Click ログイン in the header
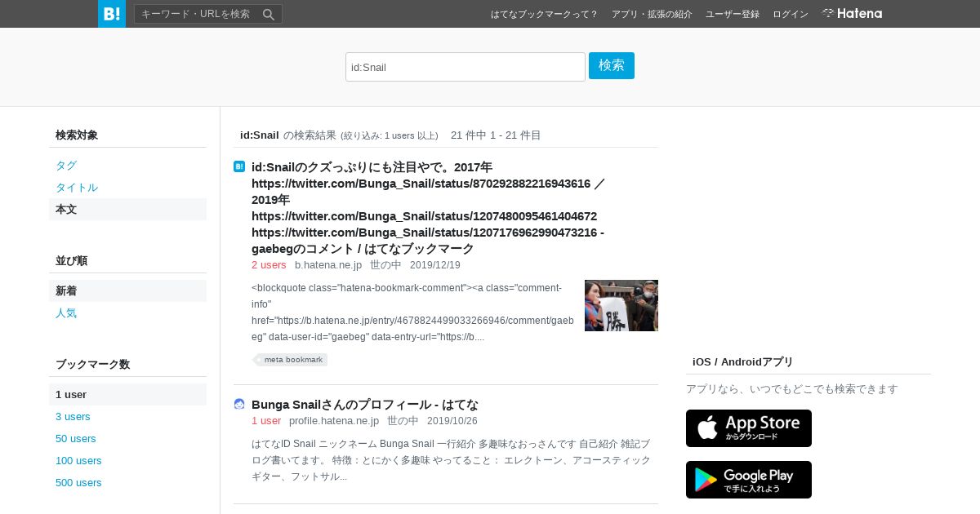The image size is (980, 514). click(791, 14)
